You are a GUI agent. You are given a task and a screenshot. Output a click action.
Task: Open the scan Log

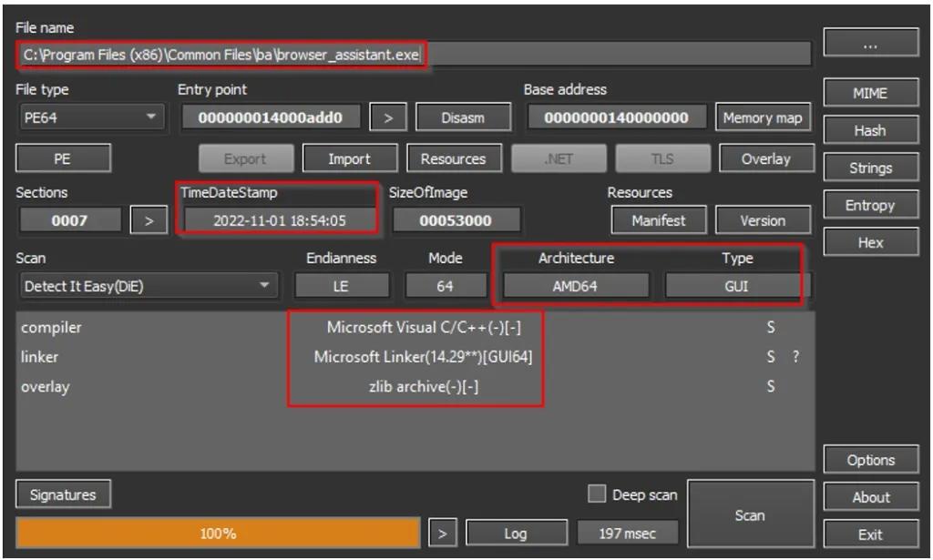pyautogui.click(x=516, y=534)
